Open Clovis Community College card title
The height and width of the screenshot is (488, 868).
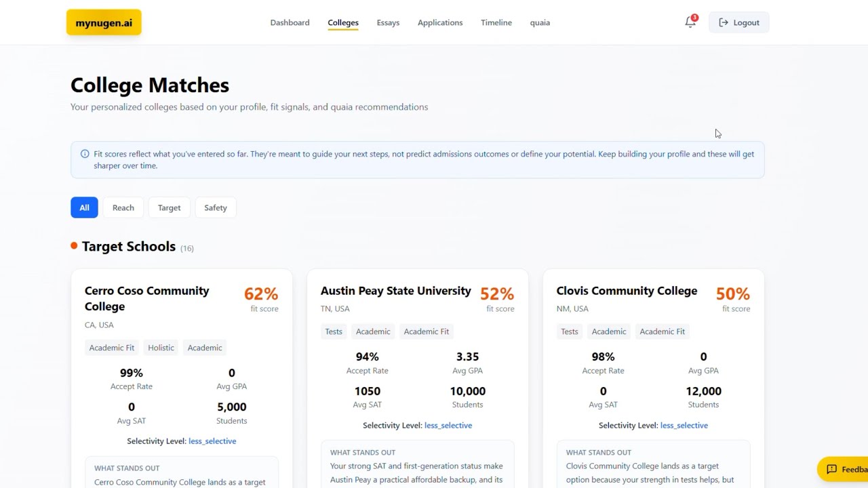click(627, 291)
